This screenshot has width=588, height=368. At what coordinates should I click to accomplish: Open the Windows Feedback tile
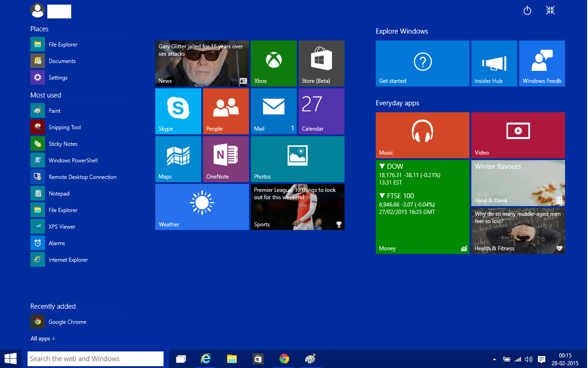(542, 63)
